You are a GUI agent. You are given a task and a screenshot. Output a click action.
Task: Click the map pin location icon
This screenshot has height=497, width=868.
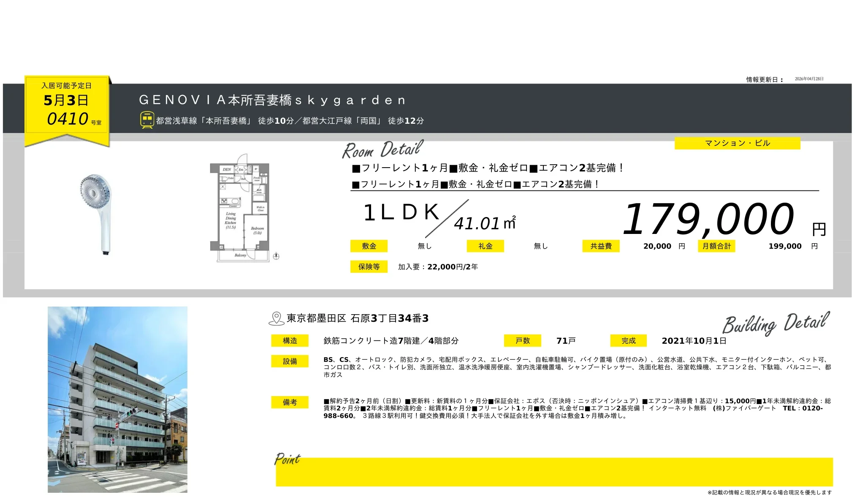coord(277,318)
